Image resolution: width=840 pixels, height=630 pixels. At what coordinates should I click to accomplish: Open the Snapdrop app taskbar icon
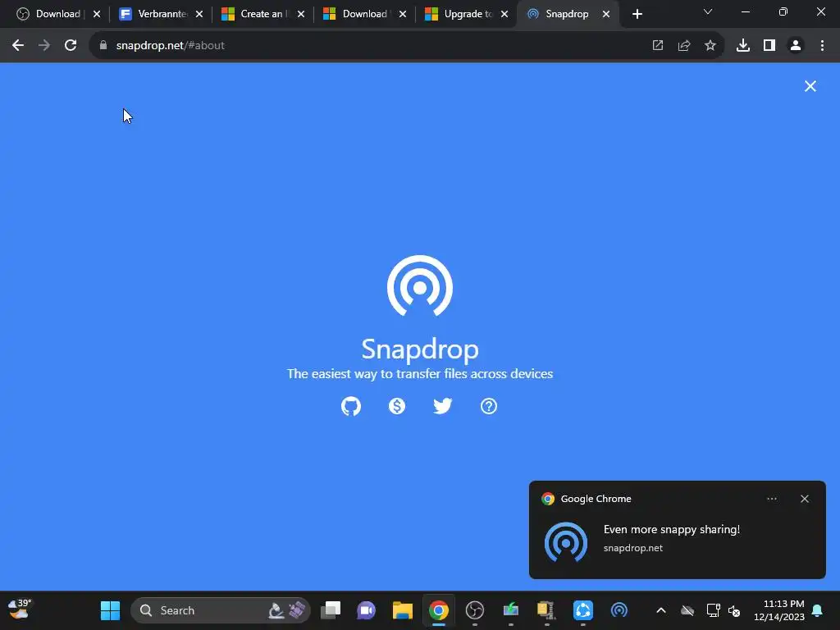619,610
